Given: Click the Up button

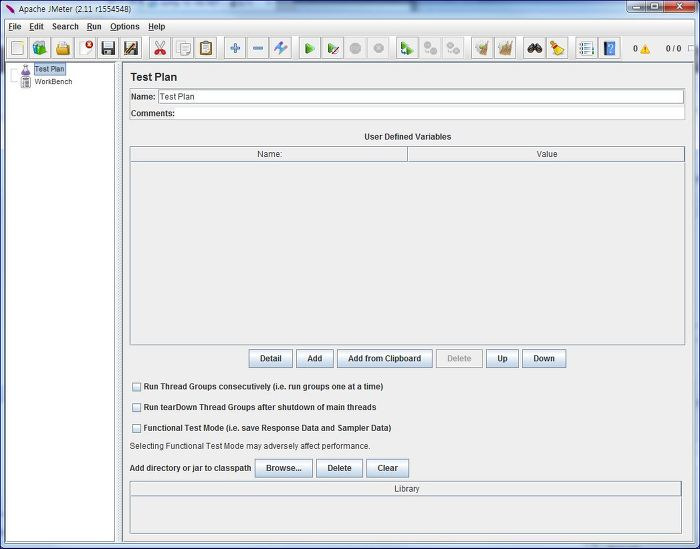Looking at the screenshot, I should [502, 358].
